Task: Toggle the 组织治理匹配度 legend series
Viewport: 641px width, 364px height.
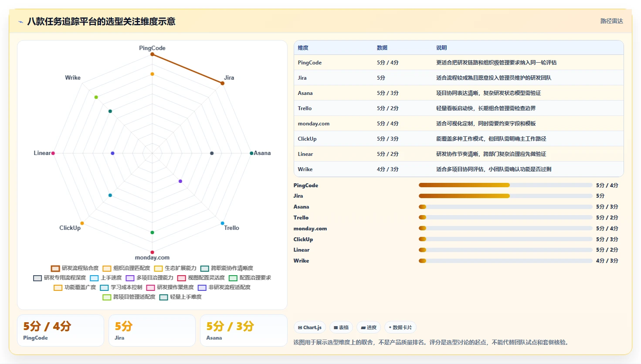Action: click(x=126, y=268)
